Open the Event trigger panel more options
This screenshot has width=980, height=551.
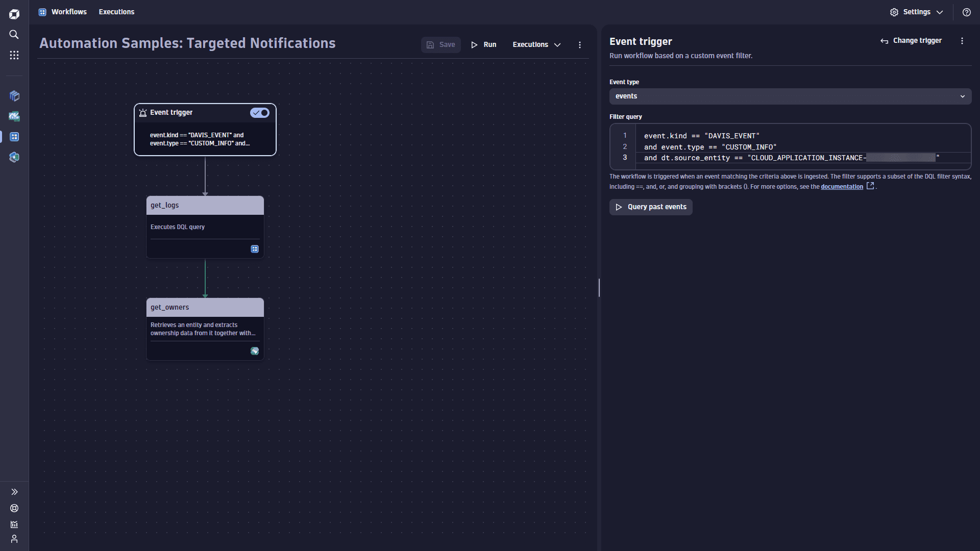[962, 41]
